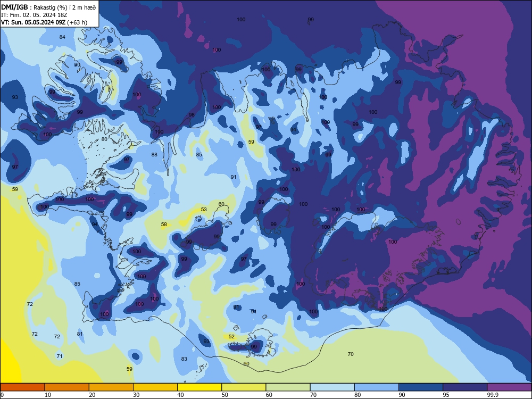Screen dimensions: 532x399
Task: Click the '88' humidity value on the map
Action: tap(154, 155)
